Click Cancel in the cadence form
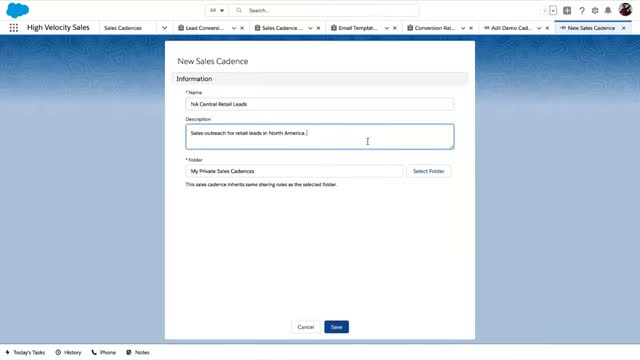The width and height of the screenshot is (640, 360). [306, 327]
